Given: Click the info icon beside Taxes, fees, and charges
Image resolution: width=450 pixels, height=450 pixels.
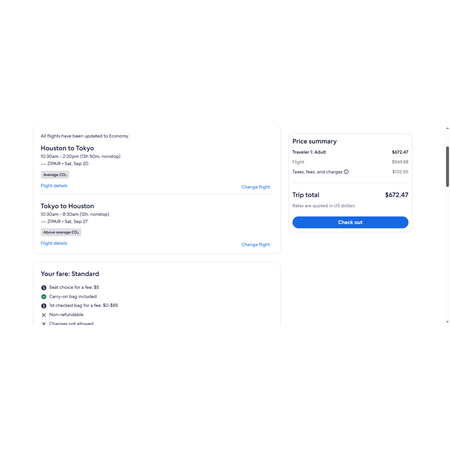Looking at the screenshot, I should pyautogui.click(x=346, y=172).
